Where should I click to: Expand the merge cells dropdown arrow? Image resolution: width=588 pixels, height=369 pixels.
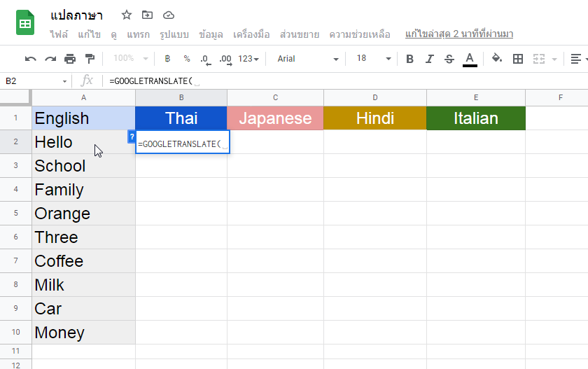pos(554,60)
